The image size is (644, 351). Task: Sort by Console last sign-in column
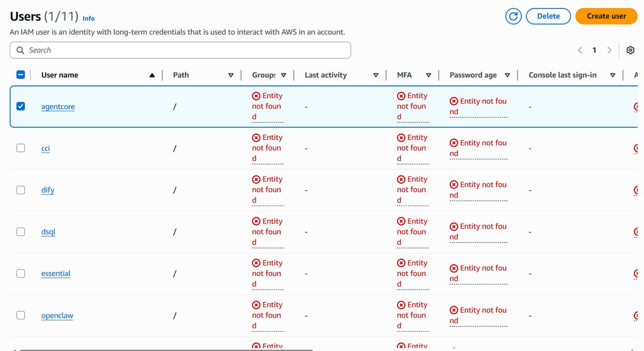pyautogui.click(x=612, y=75)
